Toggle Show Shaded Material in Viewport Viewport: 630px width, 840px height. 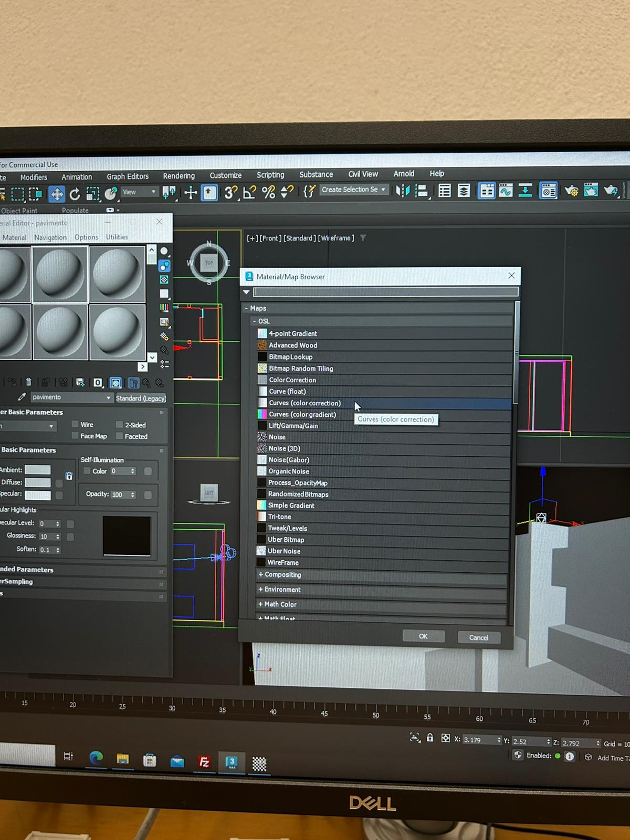(x=115, y=383)
